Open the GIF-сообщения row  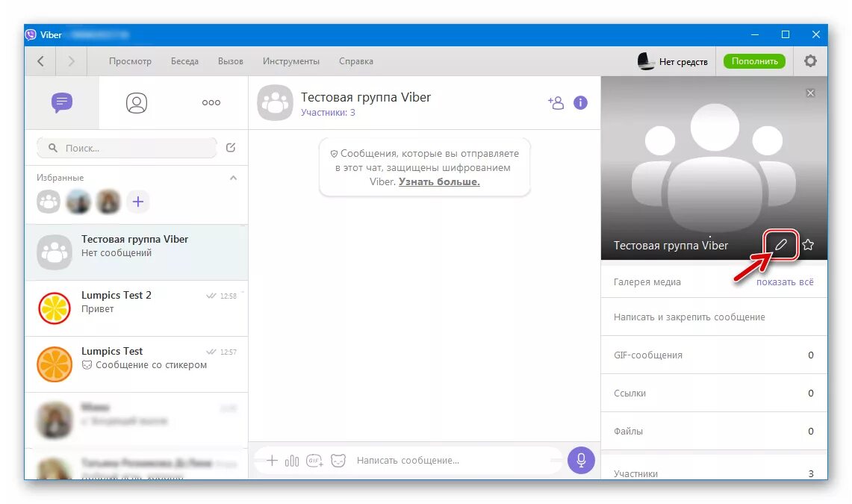714,355
